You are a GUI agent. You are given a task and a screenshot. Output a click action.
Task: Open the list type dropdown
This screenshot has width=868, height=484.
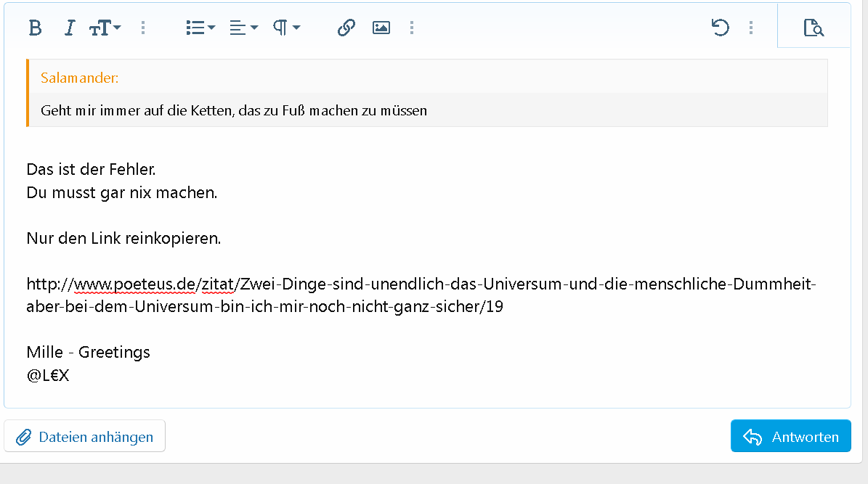tap(200, 28)
